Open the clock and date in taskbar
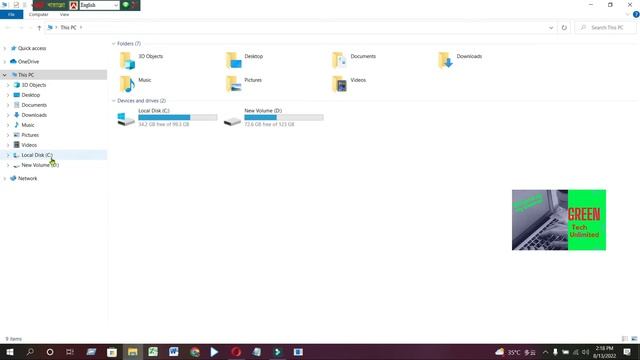Image resolution: width=640 pixels, height=360 pixels. (x=604, y=352)
